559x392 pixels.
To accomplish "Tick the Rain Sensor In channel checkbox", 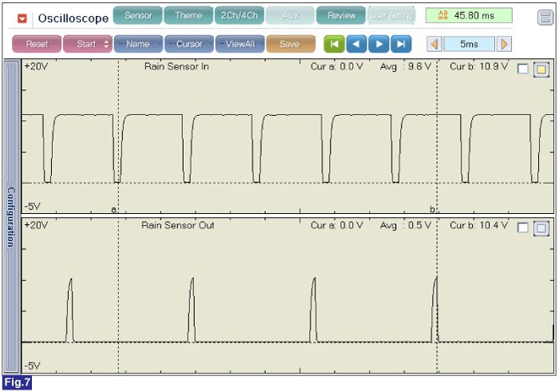I will click(522, 69).
